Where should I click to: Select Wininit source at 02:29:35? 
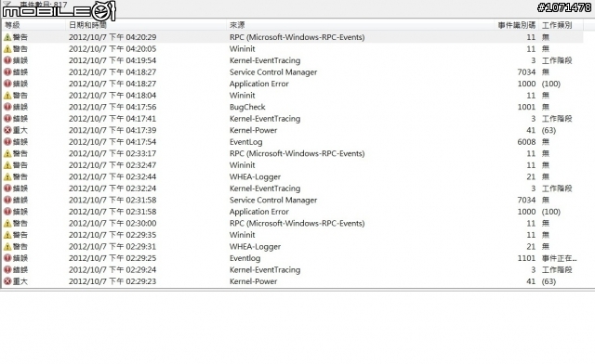click(242, 235)
